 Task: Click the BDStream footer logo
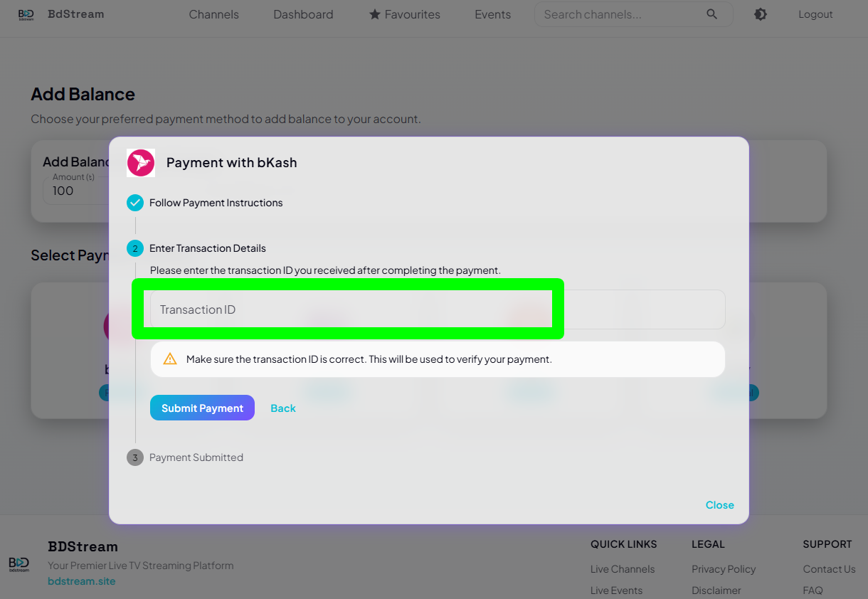pyautogui.click(x=19, y=565)
